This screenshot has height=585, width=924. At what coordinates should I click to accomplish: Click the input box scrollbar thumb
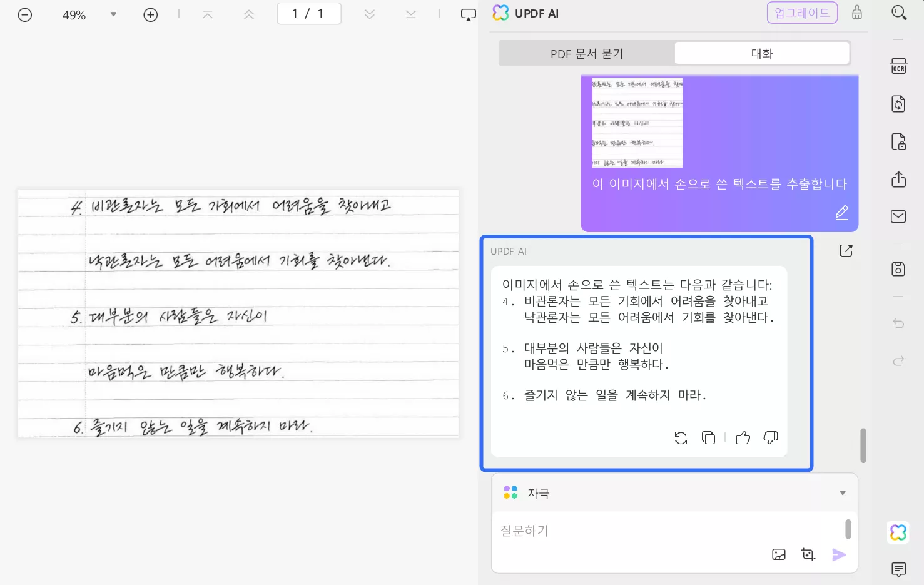point(848,529)
